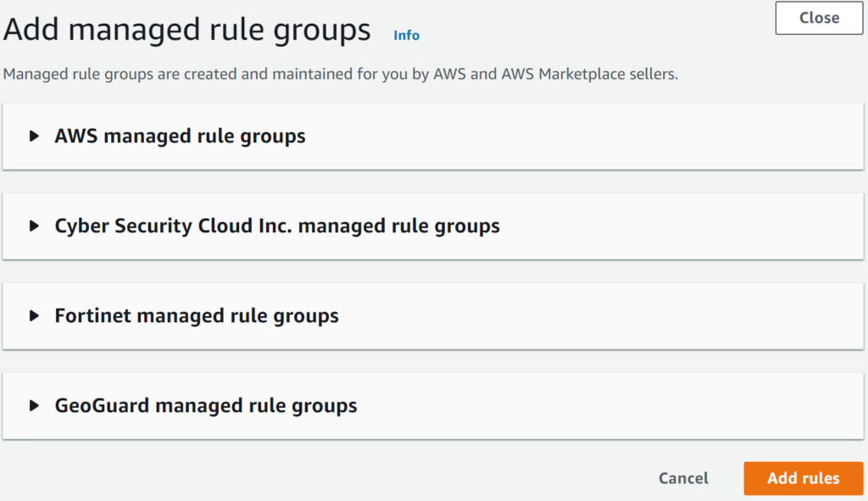Expand the AWS managed rule groups arrow
This screenshot has height=501, width=868.
[x=35, y=136]
